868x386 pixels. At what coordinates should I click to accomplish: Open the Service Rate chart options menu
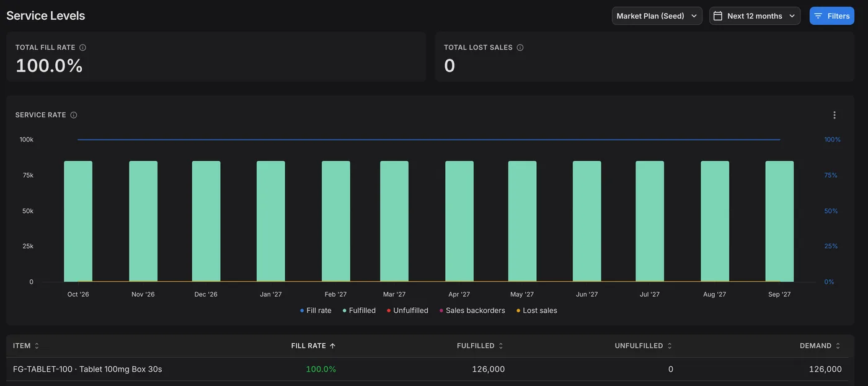(835, 115)
